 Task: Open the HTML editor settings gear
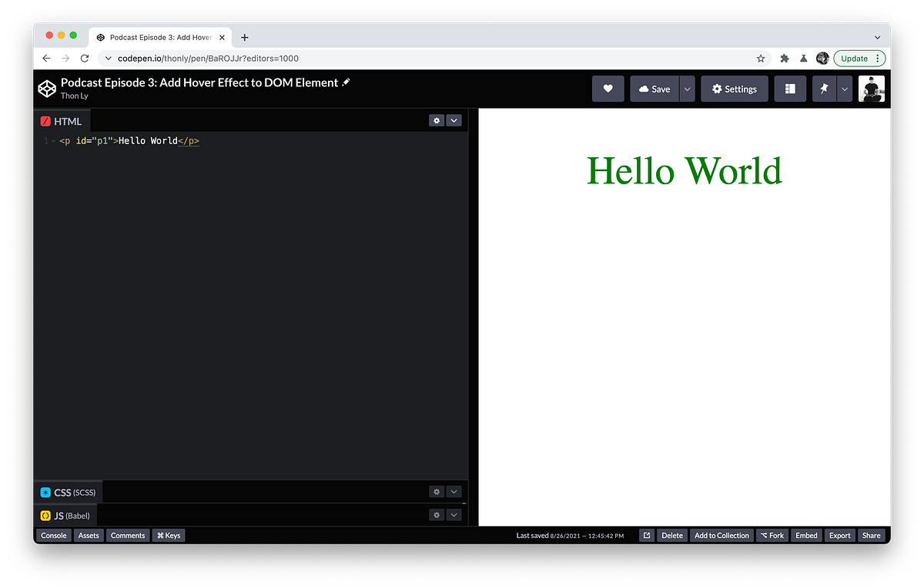point(437,120)
